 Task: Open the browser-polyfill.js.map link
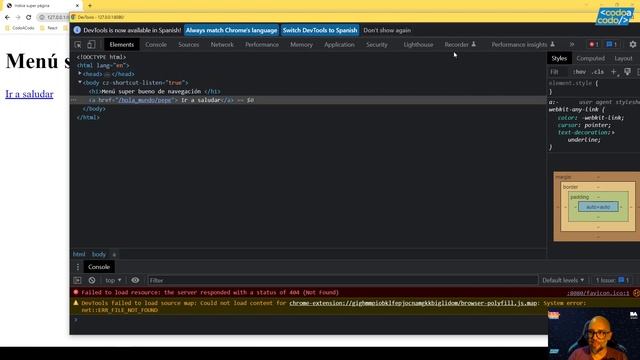pos(413,303)
